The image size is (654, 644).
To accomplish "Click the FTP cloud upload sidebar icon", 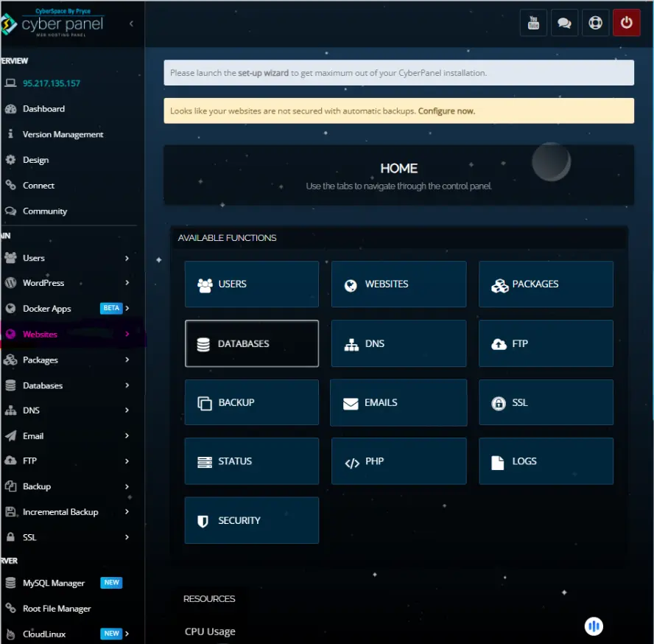I will tap(10, 461).
